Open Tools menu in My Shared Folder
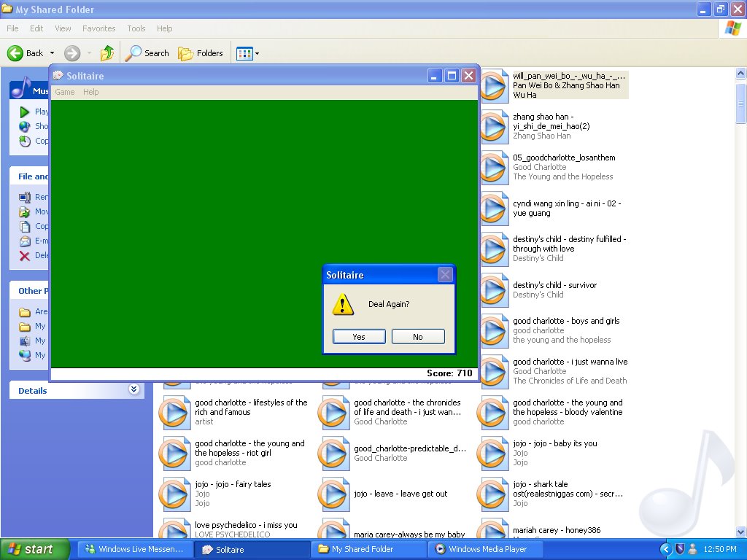Image resolution: width=747 pixels, height=560 pixels. pyautogui.click(x=136, y=28)
